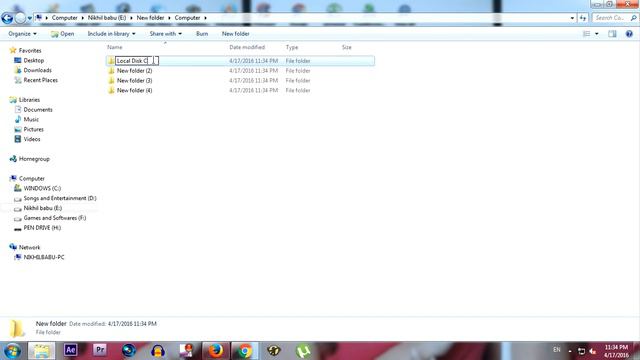Click the EN language indicator in tray
Viewport: 640px width, 360px height.
pos(556,350)
